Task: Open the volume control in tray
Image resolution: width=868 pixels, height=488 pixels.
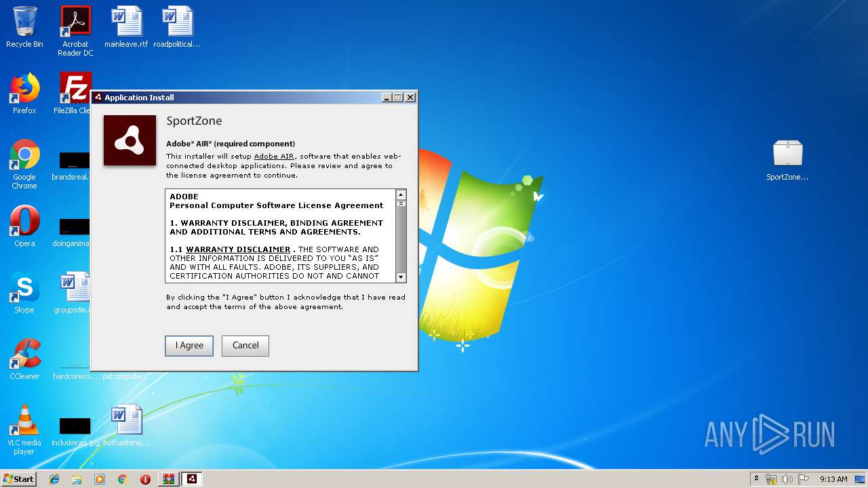Action: (787, 479)
